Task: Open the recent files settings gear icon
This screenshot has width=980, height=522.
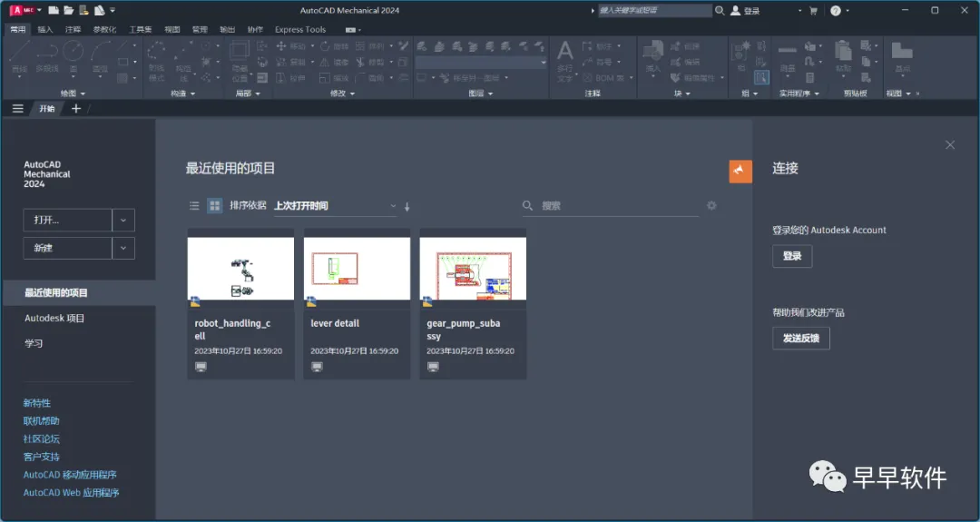Action: pos(711,206)
